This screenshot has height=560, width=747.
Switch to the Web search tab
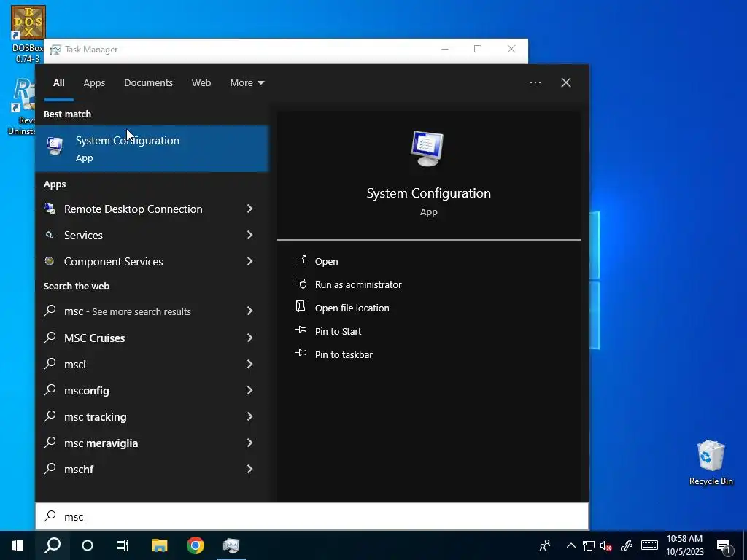201,83
